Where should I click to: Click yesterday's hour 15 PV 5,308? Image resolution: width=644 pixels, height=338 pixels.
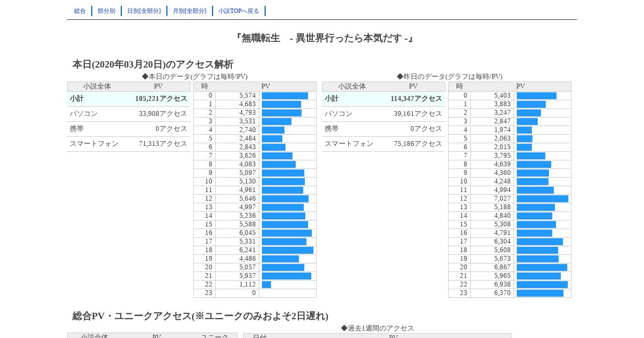click(x=502, y=224)
